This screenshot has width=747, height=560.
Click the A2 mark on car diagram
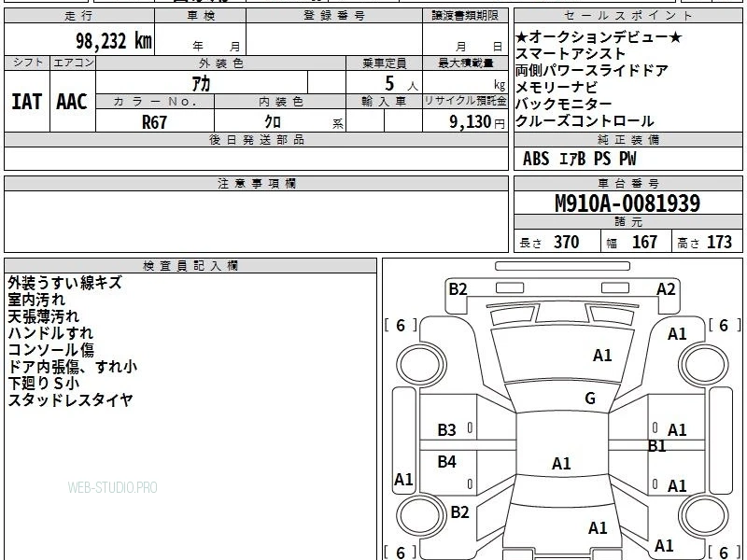[666, 289]
